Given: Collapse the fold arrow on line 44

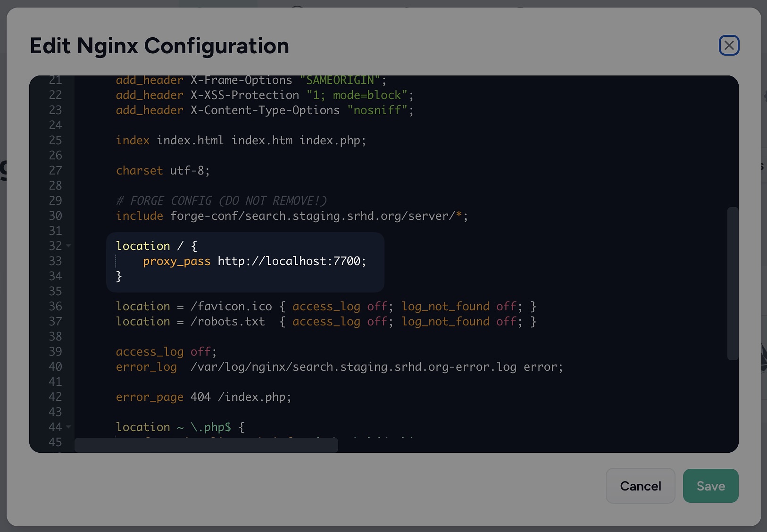Looking at the screenshot, I should [x=68, y=427].
